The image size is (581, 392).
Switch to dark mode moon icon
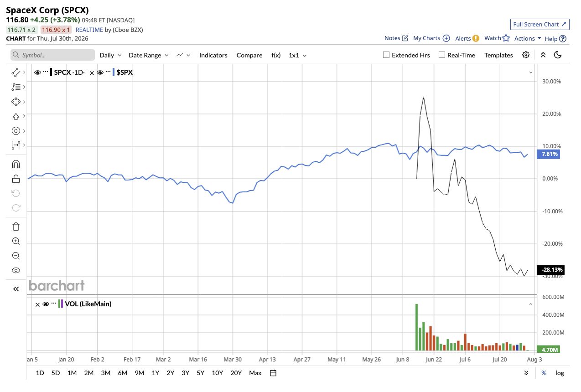pyautogui.click(x=558, y=55)
